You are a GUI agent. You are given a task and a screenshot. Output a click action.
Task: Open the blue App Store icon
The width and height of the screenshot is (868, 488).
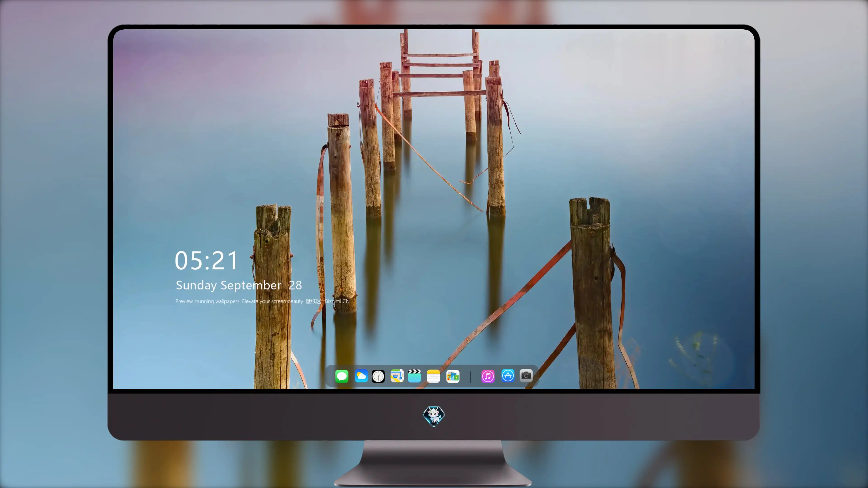[508, 375]
